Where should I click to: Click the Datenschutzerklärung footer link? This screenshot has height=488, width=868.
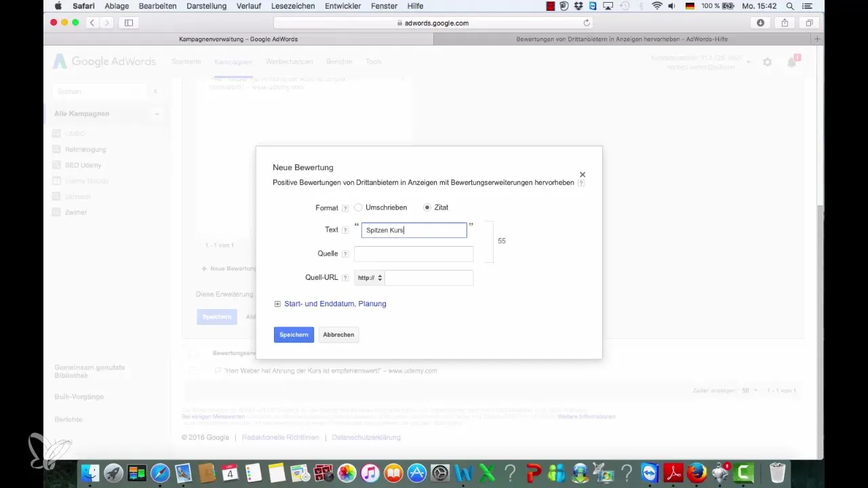point(366,438)
